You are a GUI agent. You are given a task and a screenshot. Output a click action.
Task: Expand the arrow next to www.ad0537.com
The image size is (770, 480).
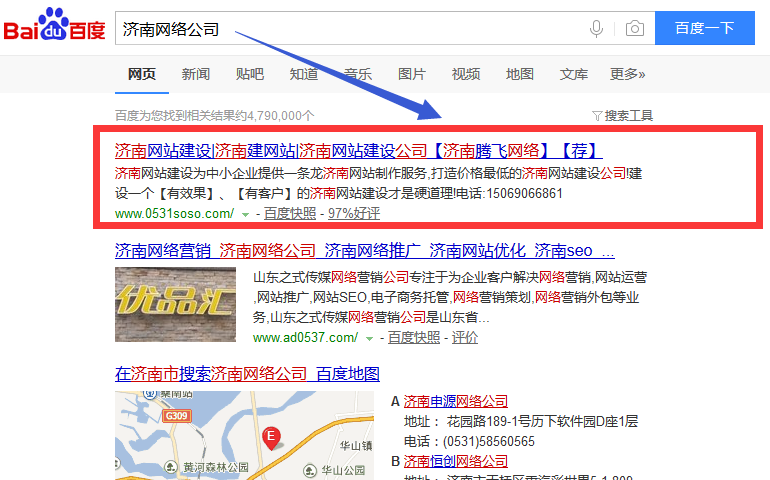point(370,339)
